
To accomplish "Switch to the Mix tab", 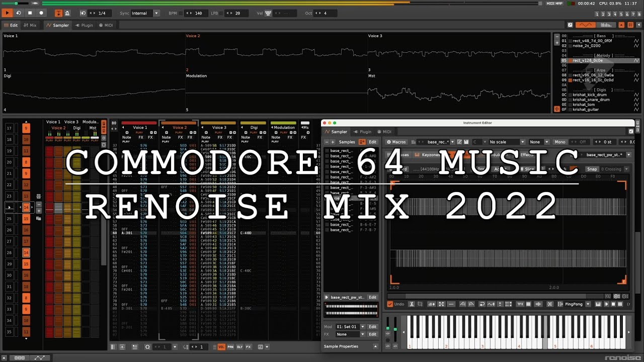I will (30, 25).
